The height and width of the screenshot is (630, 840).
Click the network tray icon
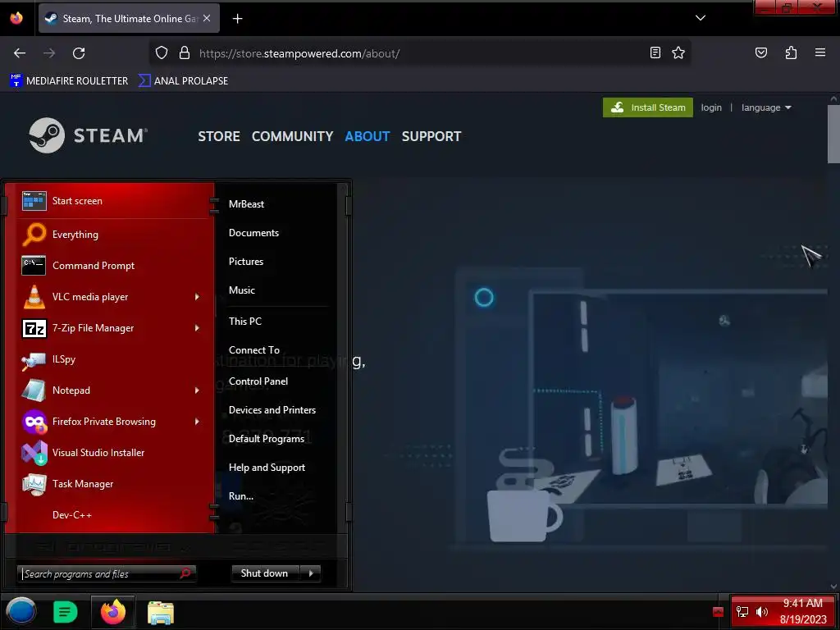point(742,612)
